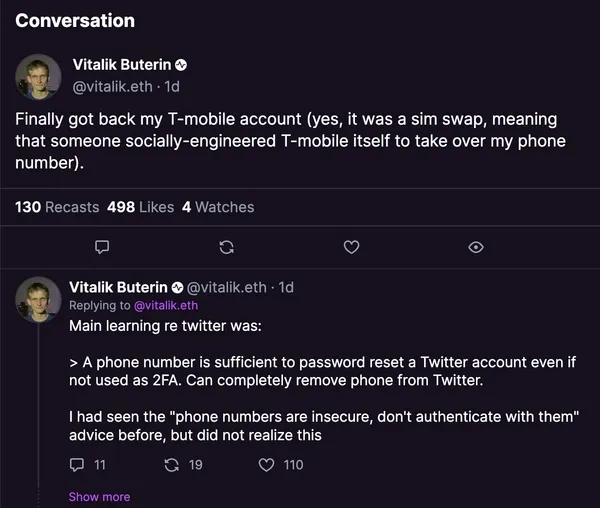Expand the thread with Show more

tap(99, 497)
